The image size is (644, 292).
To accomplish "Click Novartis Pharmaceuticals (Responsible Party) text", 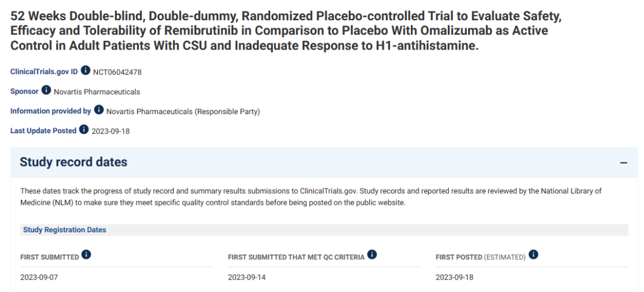I will pyautogui.click(x=184, y=112).
